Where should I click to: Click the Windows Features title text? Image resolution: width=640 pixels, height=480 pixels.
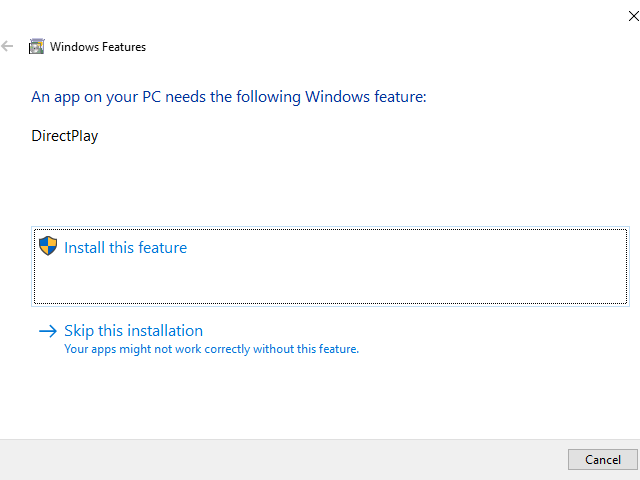tap(98, 47)
